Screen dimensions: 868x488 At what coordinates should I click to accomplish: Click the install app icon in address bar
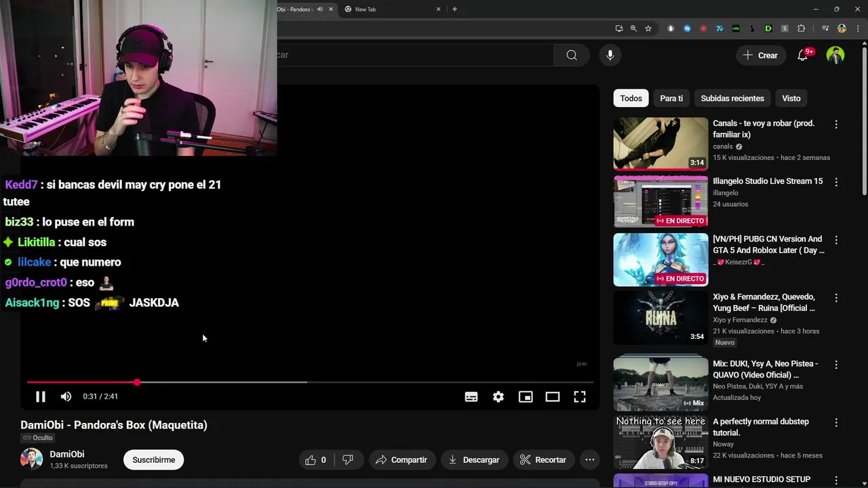pyautogui.click(x=619, y=28)
